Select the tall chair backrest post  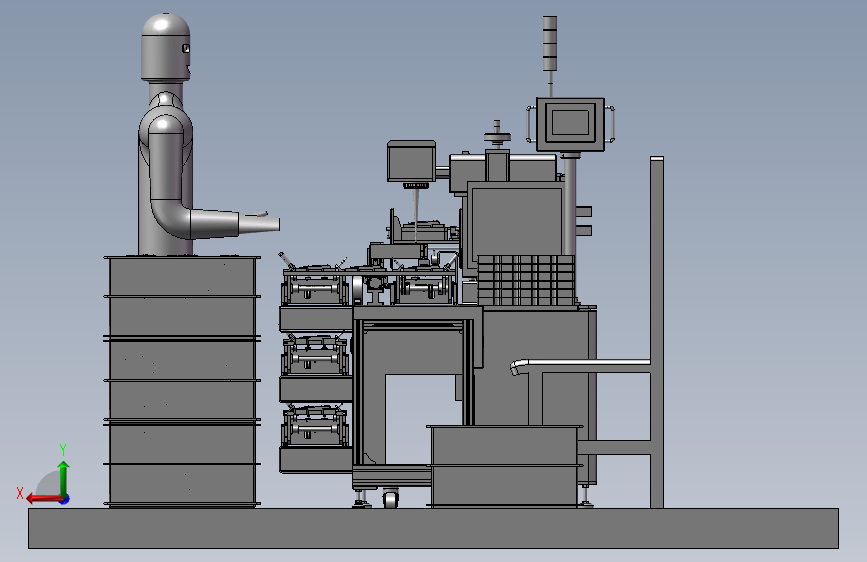[x=657, y=332]
